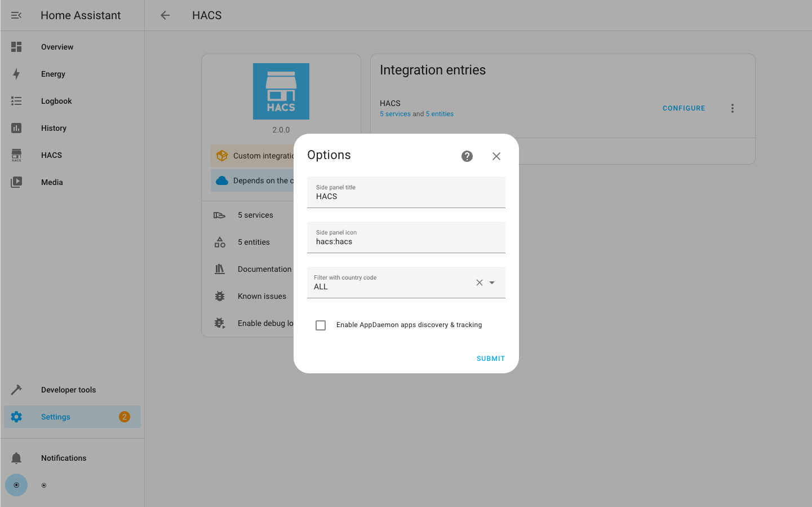Clear the country code filter selection
Image resolution: width=812 pixels, height=507 pixels.
pos(479,282)
